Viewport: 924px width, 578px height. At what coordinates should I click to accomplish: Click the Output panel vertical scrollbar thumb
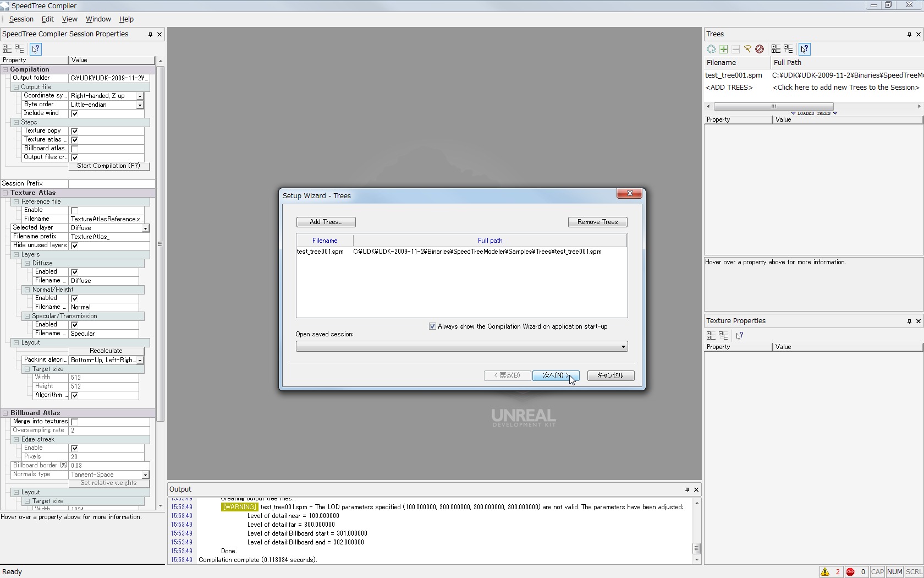click(x=696, y=548)
